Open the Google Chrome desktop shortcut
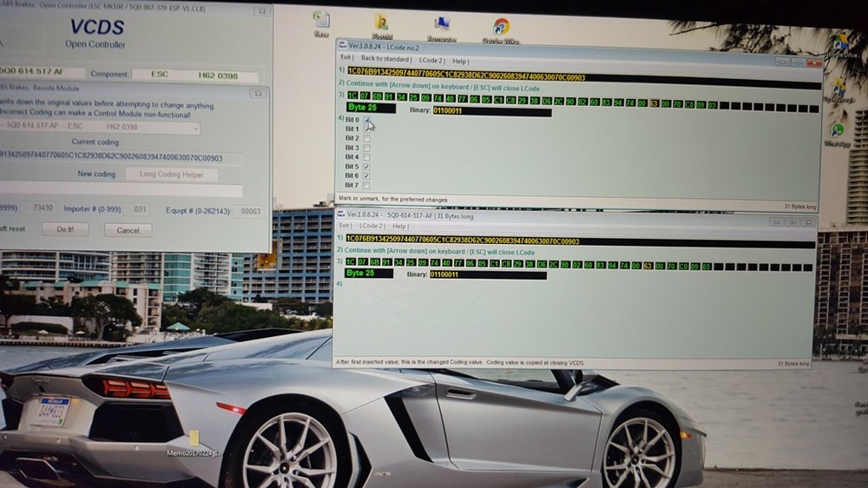Image resolution: width=868 pixels, height=488 pixels. tap(501, 26)
